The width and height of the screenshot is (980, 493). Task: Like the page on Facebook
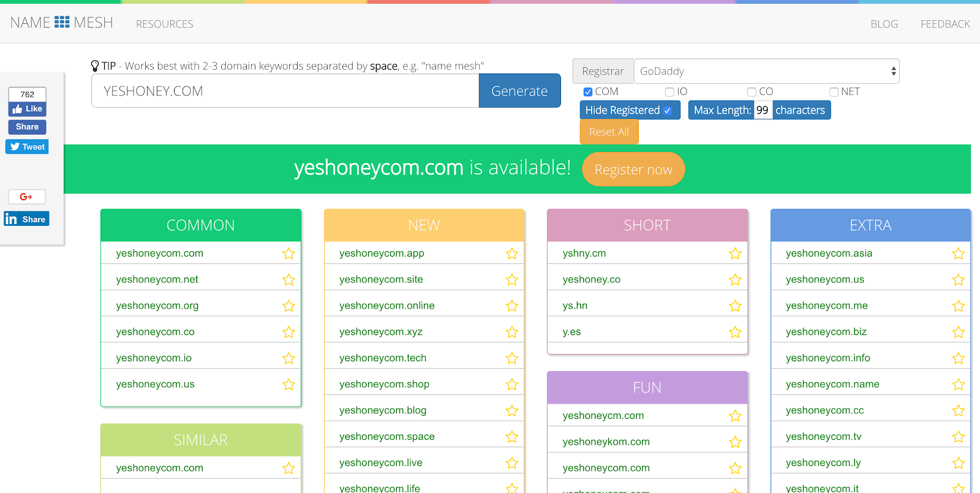click(x=28, y=109)
